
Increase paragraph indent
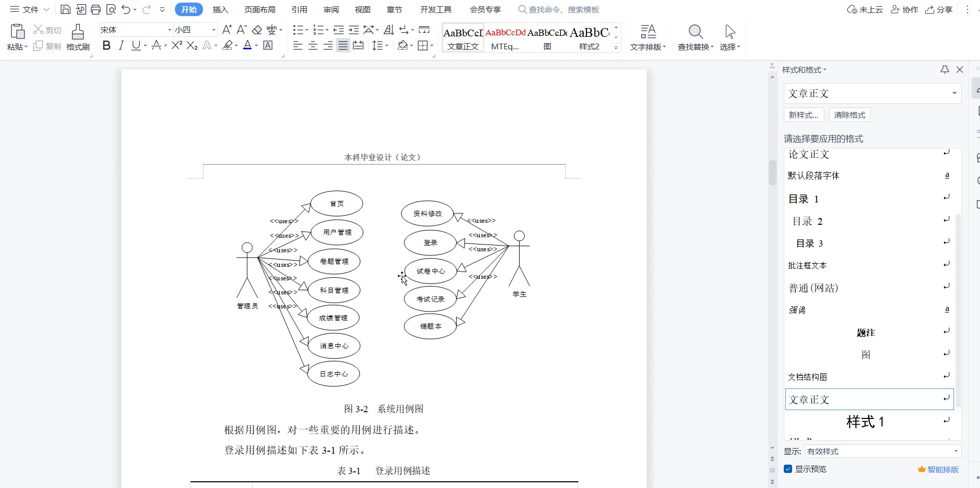(x=353, y=30)
